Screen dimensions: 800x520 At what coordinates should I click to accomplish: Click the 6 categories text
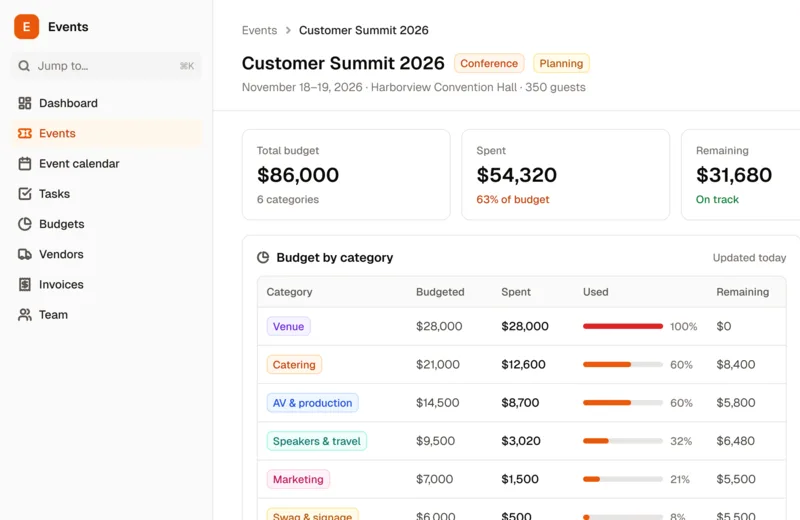click(288, 200)
